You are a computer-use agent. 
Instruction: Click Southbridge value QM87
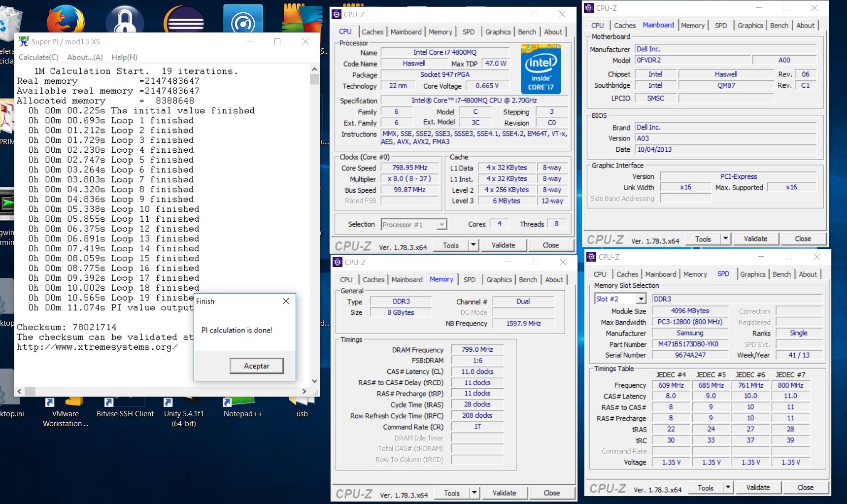point(726,85)
